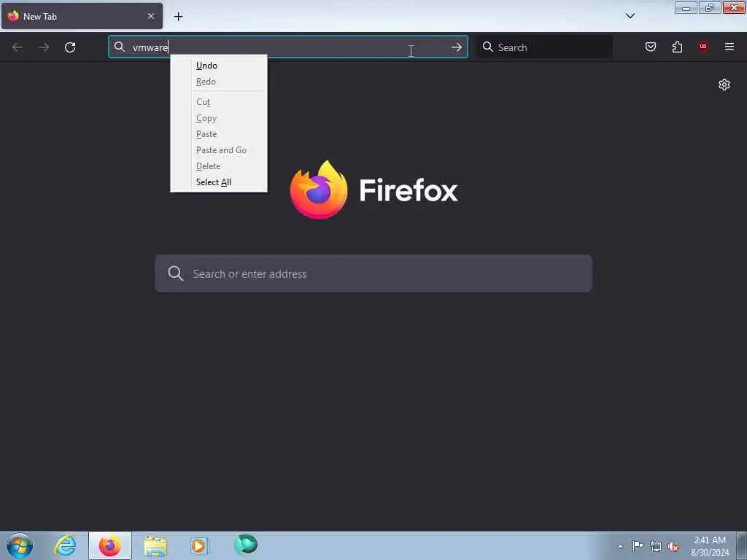Select the New Tab tab

click(82, 16)
